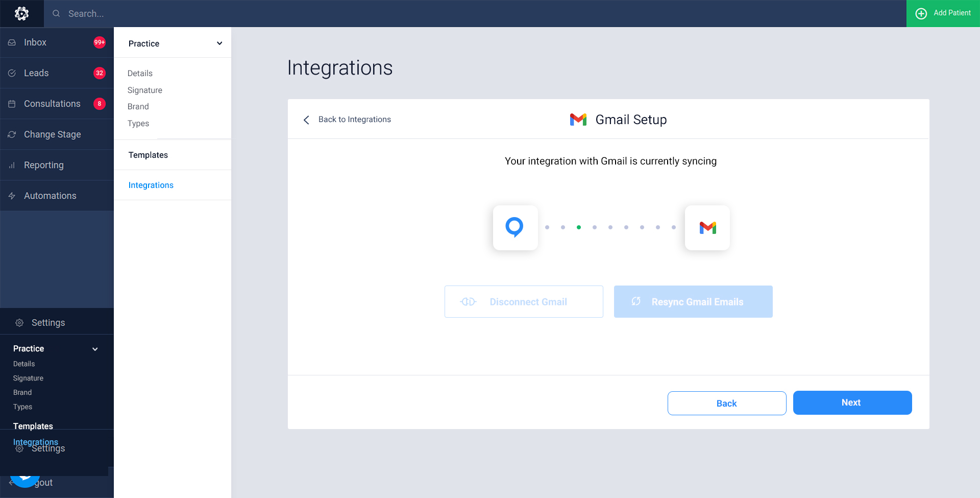Open Consultations in the sidebar
This screenshot has width=980, height=498.
point(57,104)
